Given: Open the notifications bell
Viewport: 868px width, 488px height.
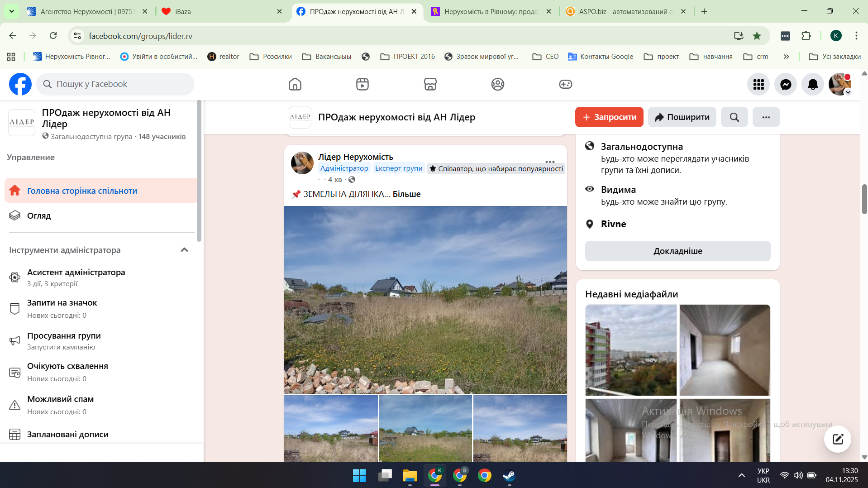Looking at the screenshot, I should pos(813,84).
